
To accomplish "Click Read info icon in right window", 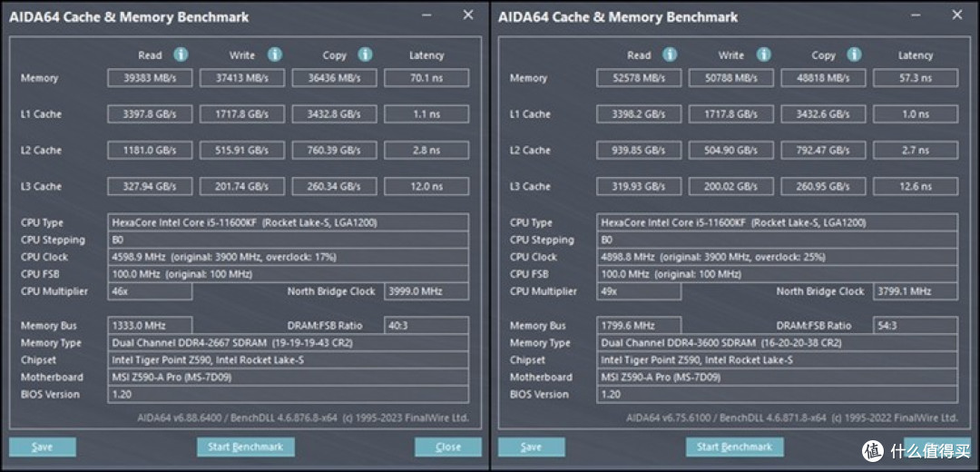I will [x=670, y=55].
